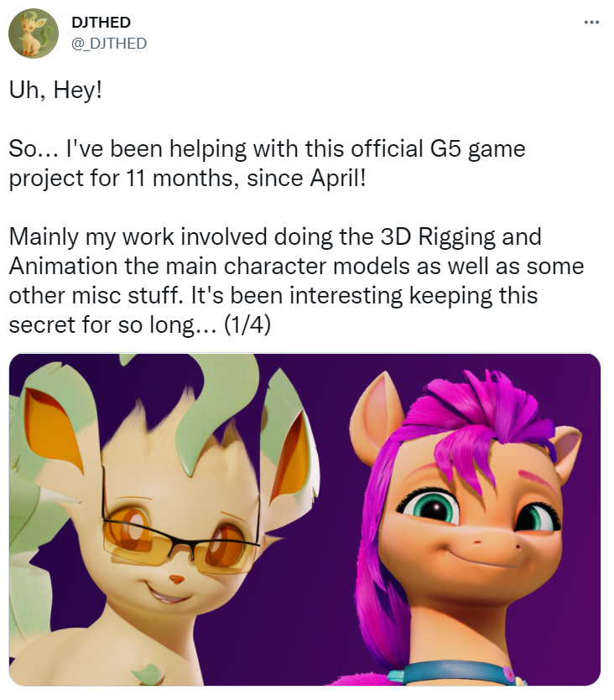Open the attached image of two characters
This screenshot has width=614, height=700.
point(304,520)
